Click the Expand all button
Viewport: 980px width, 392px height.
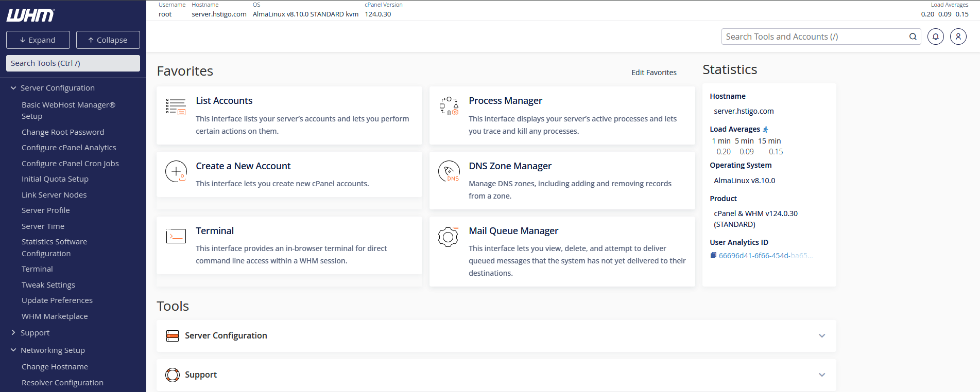(x=38, y=40)
